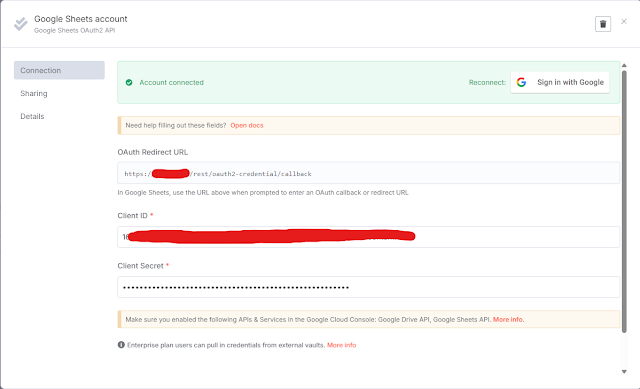Click the Reconnect: label
Image resolution: width=640 pixels, height=389 pixels.
coord(487,82)
